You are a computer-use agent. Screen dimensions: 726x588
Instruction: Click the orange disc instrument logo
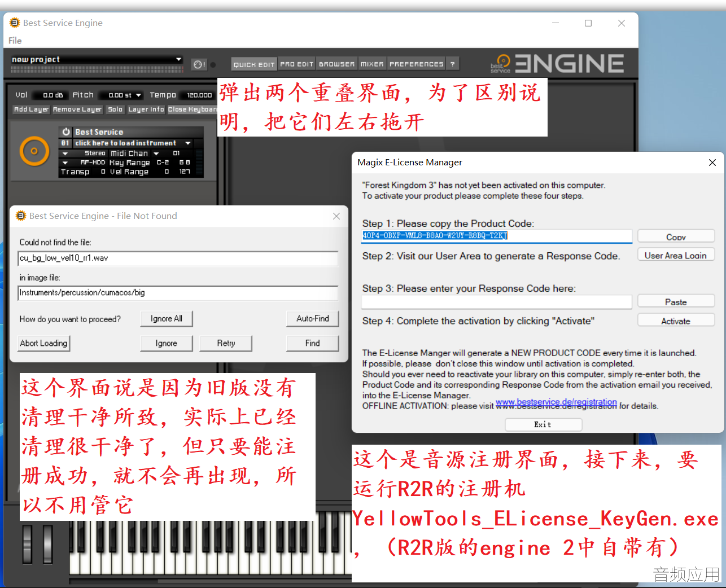click(x=34, y=151)
